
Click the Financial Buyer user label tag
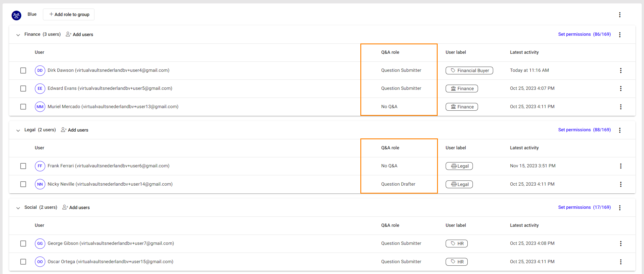tap(469, 71)
